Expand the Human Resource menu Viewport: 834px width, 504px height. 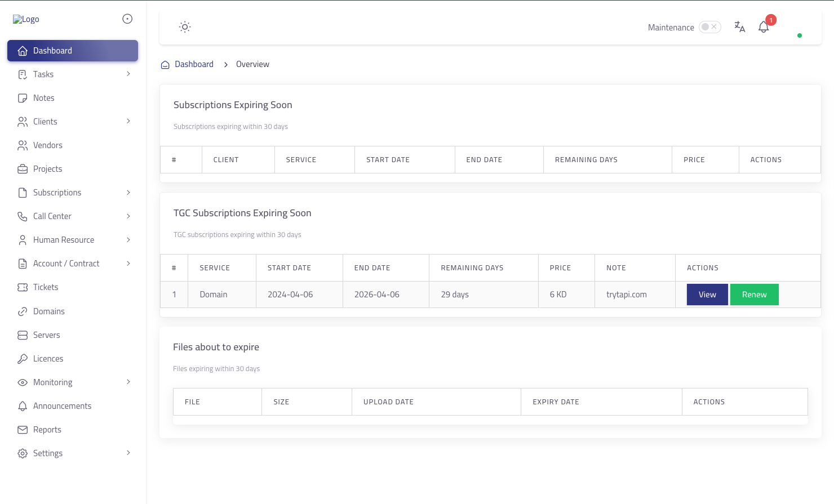[128, 239]
